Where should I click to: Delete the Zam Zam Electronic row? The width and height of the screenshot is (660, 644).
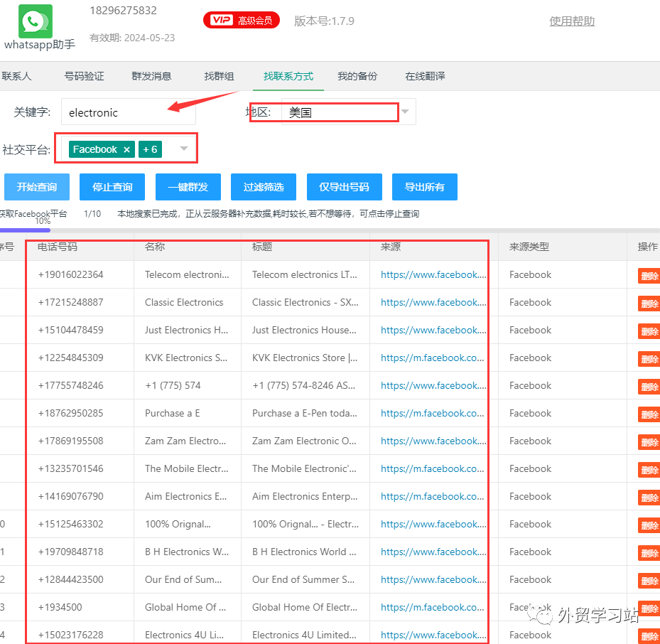pyautogui.click(x=649, y=443)
